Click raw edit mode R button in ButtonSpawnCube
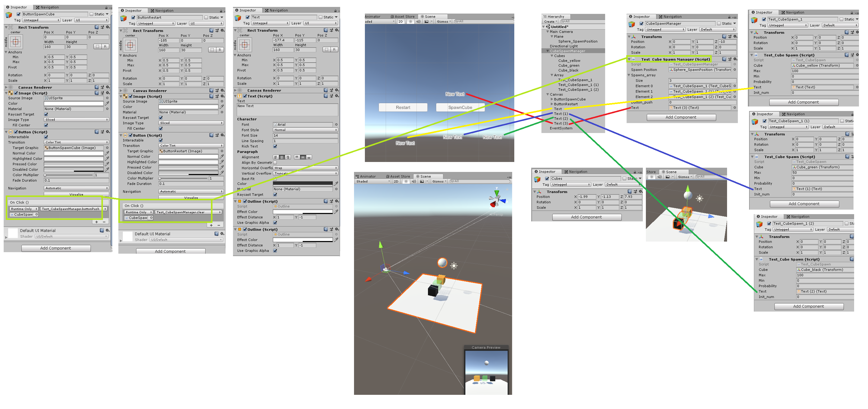This screenshot has height=409, width=868. click(105, 47)
